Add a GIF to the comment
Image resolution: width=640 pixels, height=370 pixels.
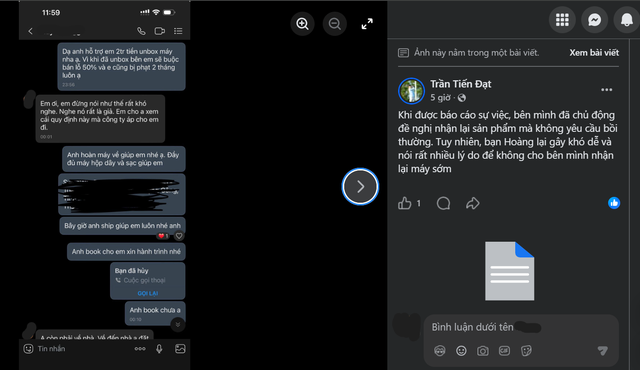(504, 351)
